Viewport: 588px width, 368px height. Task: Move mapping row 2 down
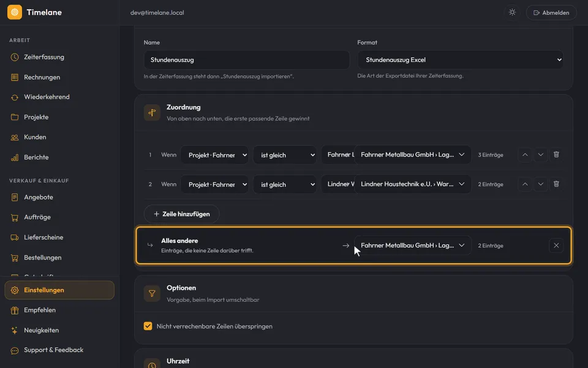click(x=540, y=184)
